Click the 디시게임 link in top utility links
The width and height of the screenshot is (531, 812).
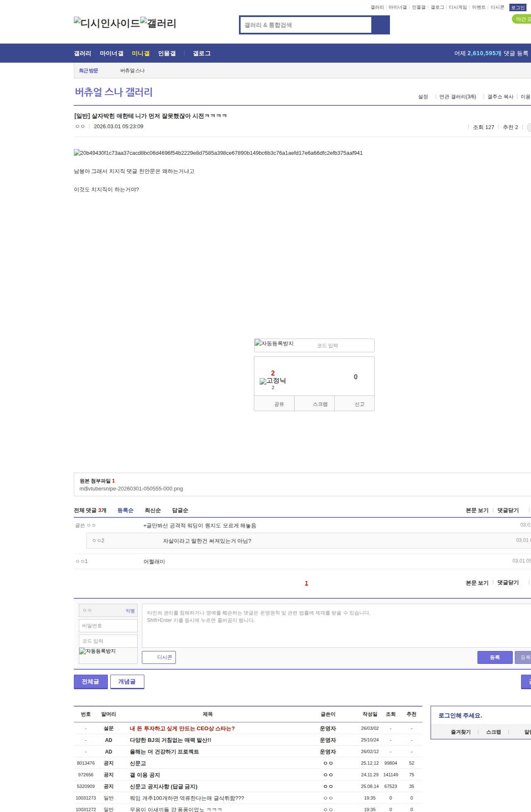click(x=458, y=7)
